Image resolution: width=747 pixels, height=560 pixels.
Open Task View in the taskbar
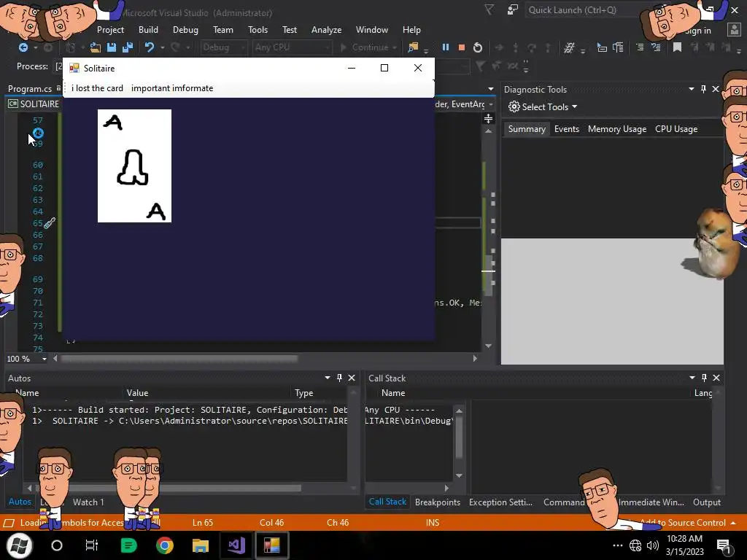[x=91, y=545]
